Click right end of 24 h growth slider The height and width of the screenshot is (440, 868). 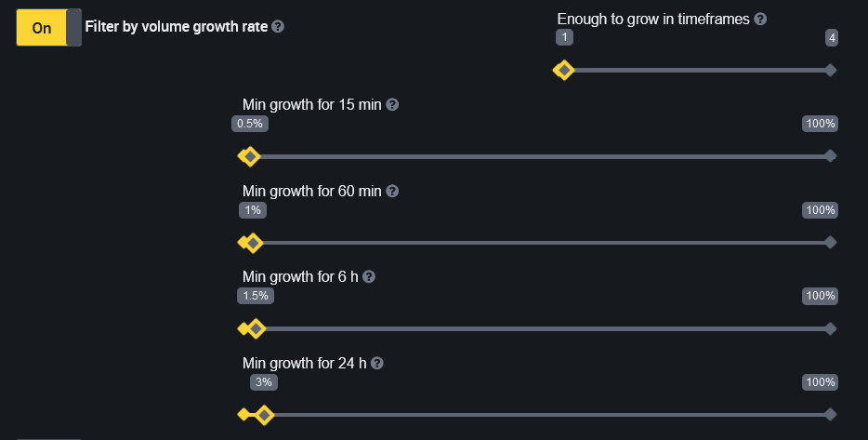pos(831,415)
